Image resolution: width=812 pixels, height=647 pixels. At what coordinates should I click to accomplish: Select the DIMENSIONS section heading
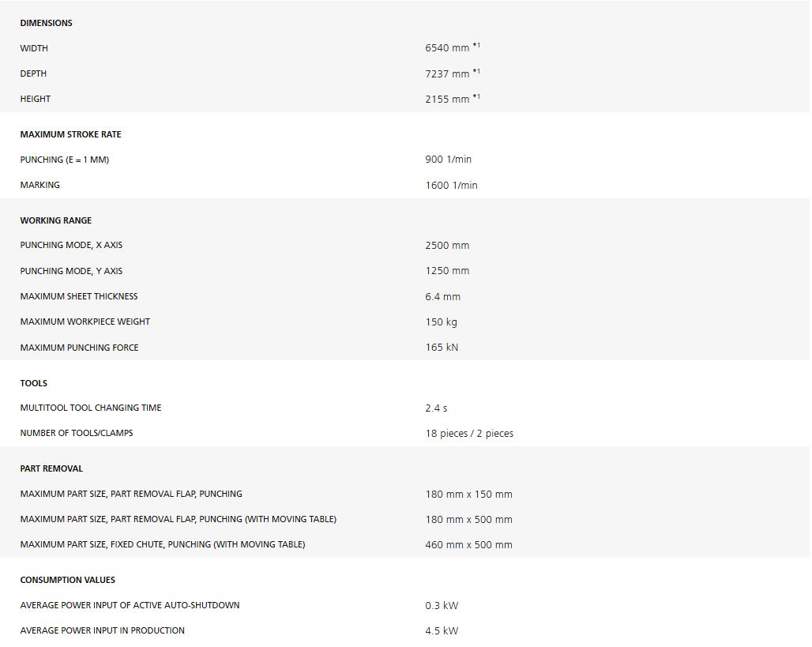point(46,23)
